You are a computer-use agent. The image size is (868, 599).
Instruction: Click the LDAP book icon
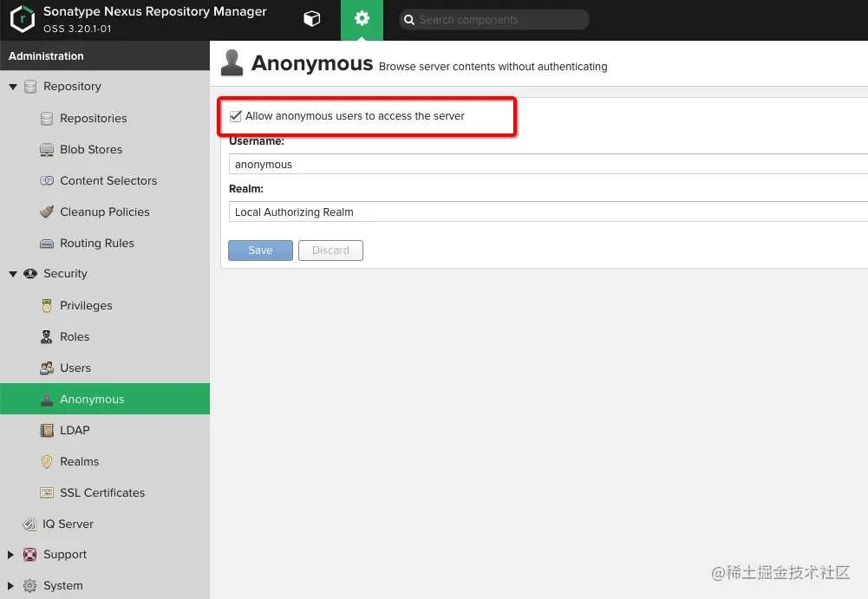pos(47,430)
